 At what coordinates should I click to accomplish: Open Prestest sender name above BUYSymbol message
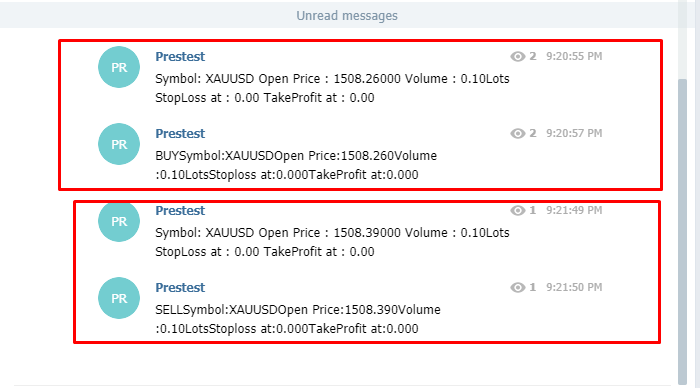click(x=180, y=134)
